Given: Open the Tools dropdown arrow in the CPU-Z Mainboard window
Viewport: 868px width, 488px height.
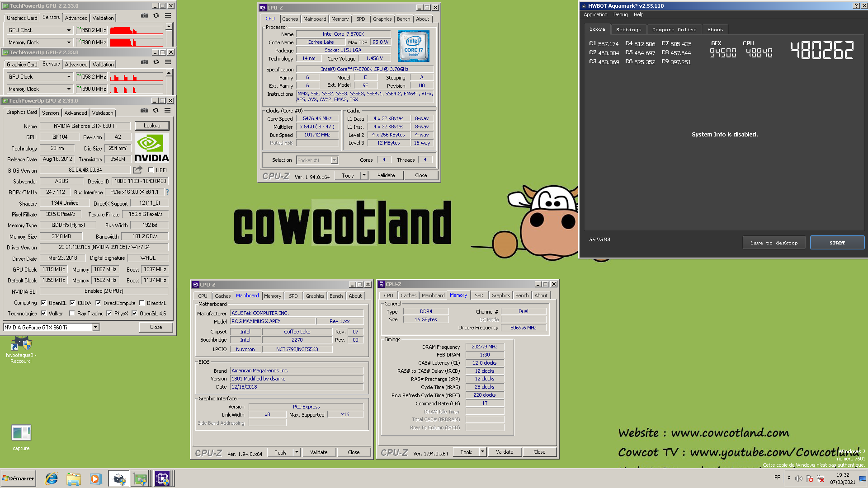Looking at the screenshot, I should [x=297, y=452].
